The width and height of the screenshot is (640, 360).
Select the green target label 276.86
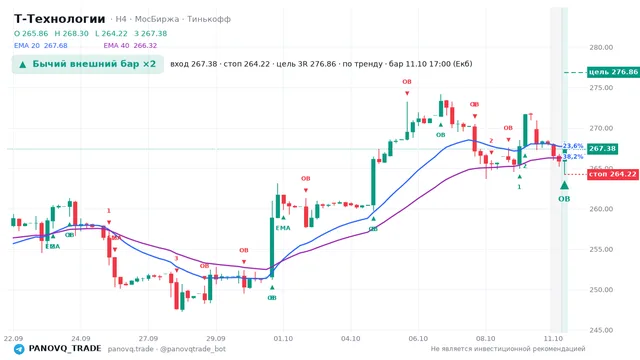(x=613, y=72)
